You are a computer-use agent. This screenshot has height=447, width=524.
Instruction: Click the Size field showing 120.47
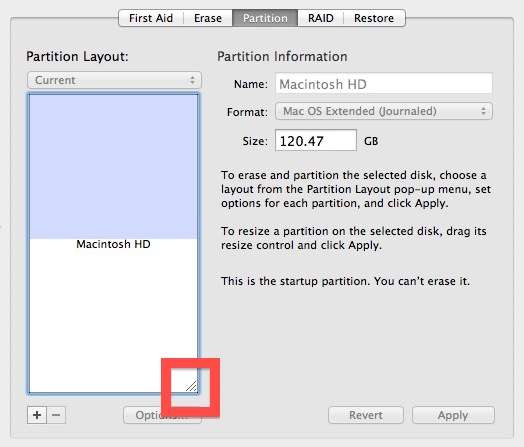[x=316, y=140]
